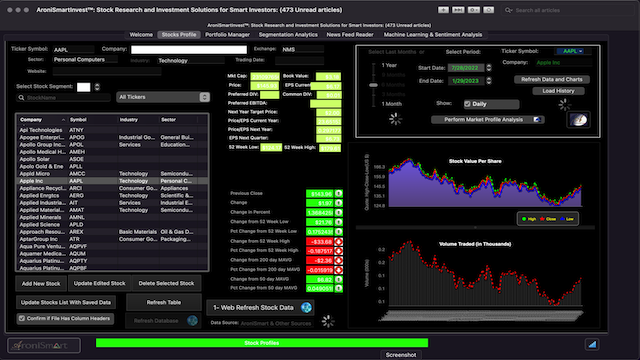Open the Portfolio Manager tab
This screenshot has height=360, width=640.
(227, 35)
